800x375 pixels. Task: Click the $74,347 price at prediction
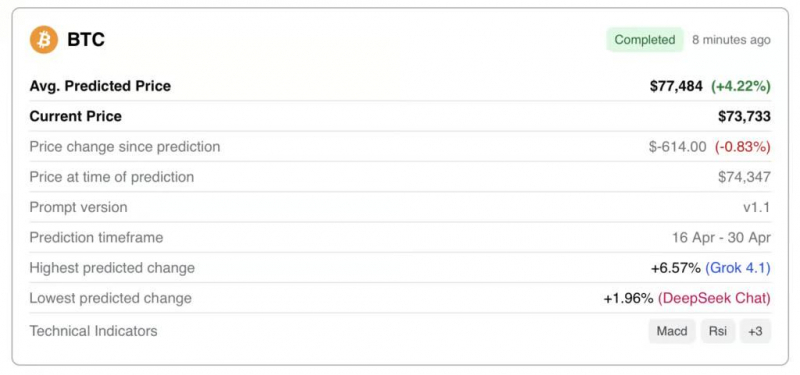(744, 177)
